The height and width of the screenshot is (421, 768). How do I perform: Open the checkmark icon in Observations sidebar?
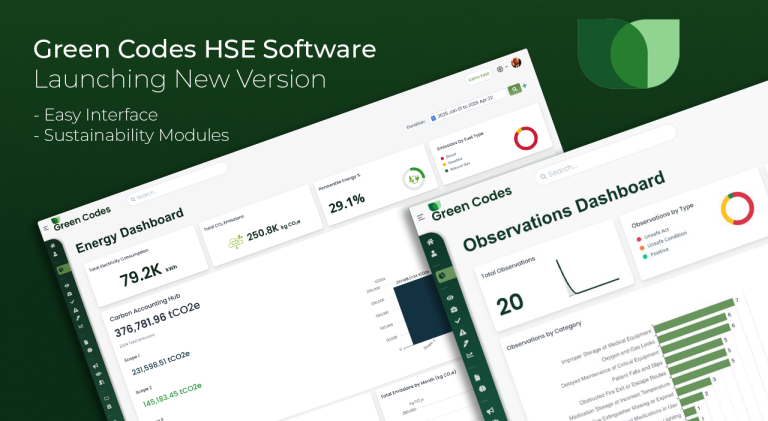click(457, 321)
